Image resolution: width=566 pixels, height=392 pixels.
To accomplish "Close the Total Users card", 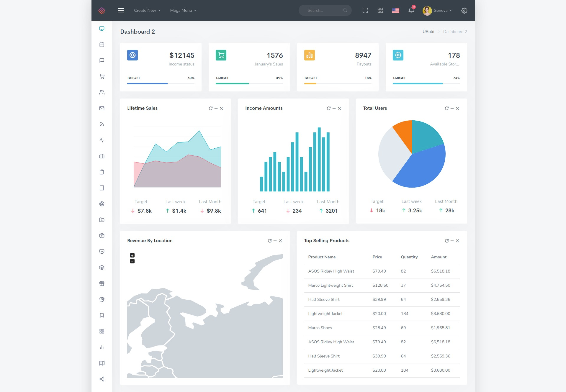I will click(x=457, y=108).
